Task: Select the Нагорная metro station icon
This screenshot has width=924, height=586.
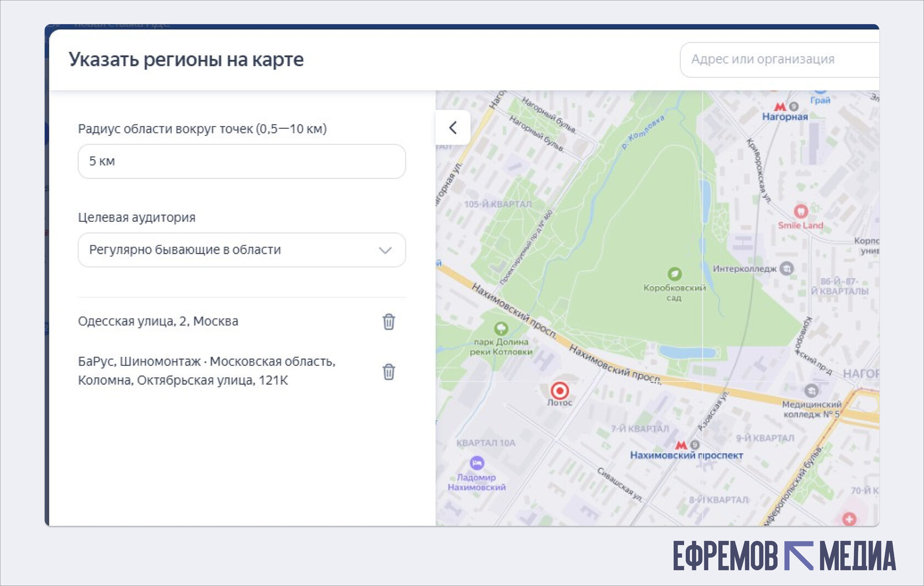Action: [780, 107]
